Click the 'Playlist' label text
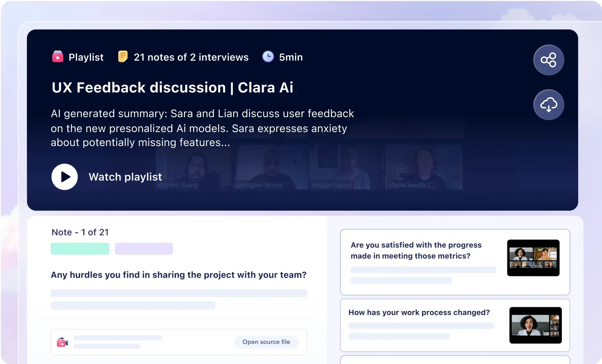The height and width of the screenshot is (364, 602). (86, 57)
